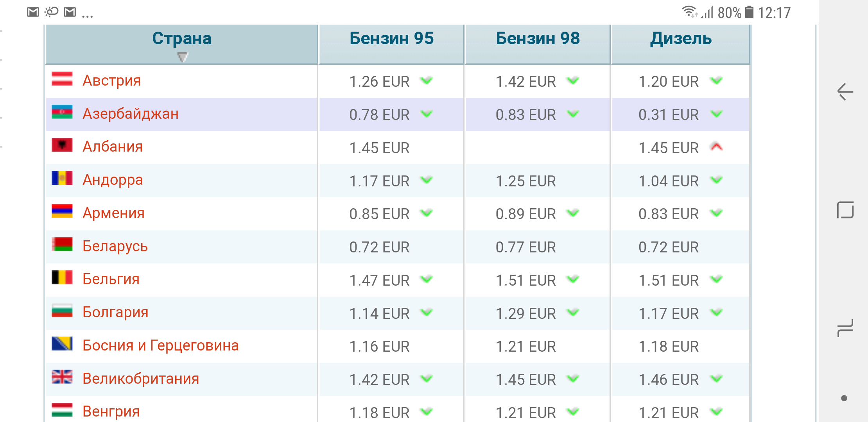The image size is (868, 422).
Task: Tap the United Kingdom flag icon
Action: [x=62, y=377]
